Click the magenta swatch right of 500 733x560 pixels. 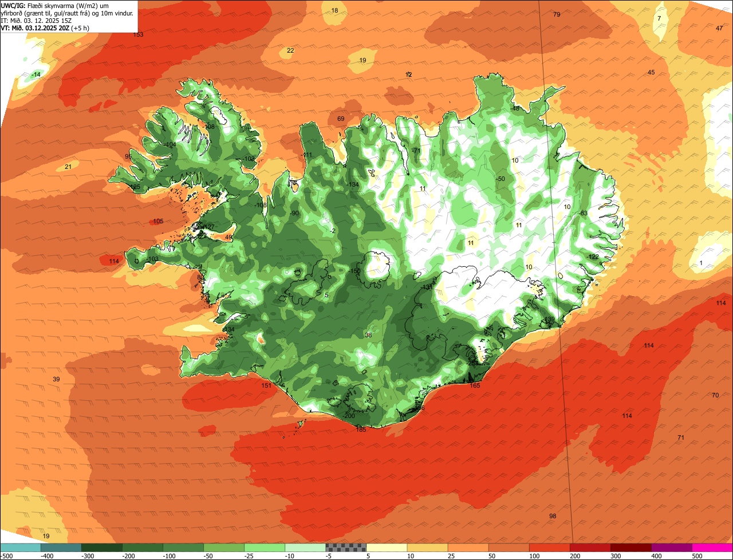click(712, 547)
